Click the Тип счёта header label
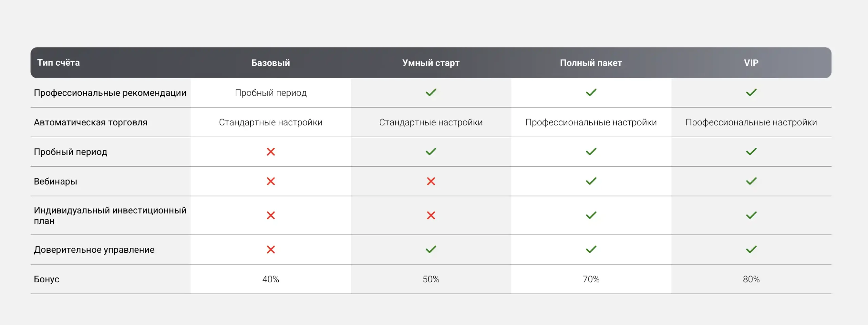Image resolution: width=868 pixels, height=325 pixels. coord(58,63)
